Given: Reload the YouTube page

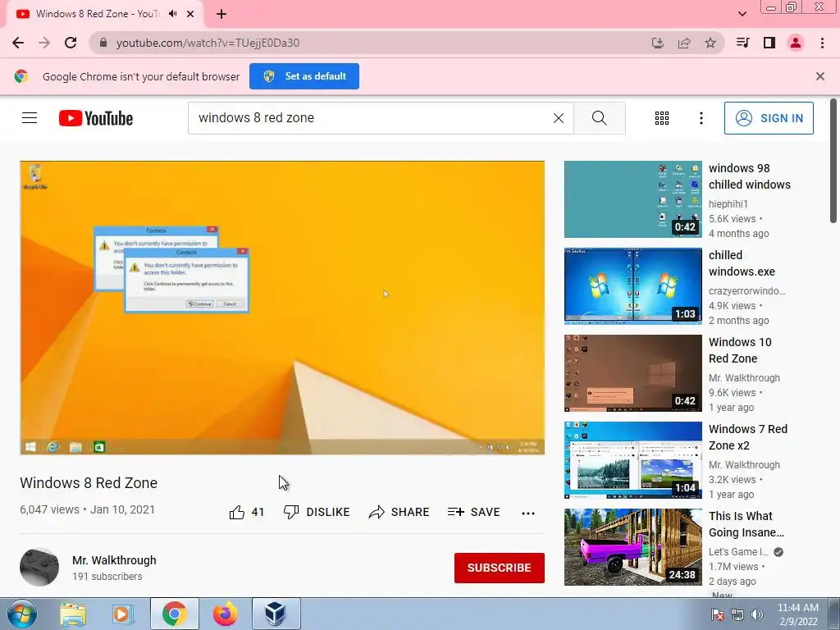Looking at the screenshot, I should tap(71, 43).
